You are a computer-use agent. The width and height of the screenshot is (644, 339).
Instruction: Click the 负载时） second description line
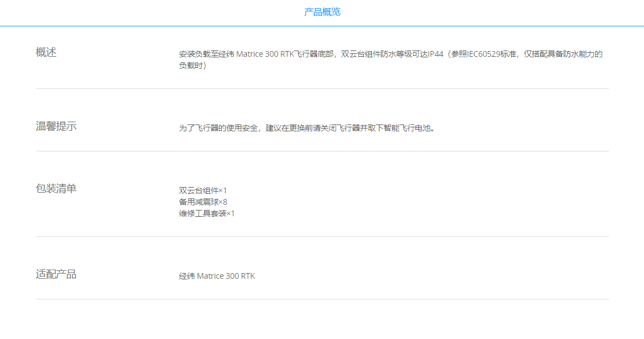(193, 65)
